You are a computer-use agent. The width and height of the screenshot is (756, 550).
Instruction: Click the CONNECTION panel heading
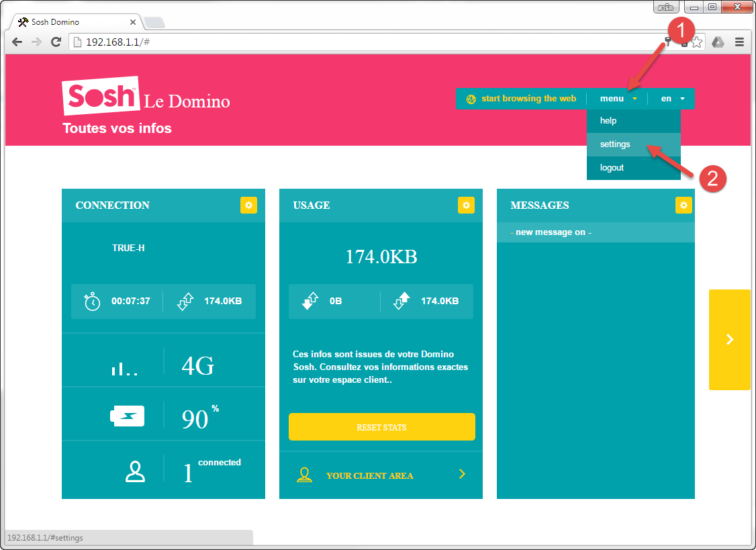[112, 205]
